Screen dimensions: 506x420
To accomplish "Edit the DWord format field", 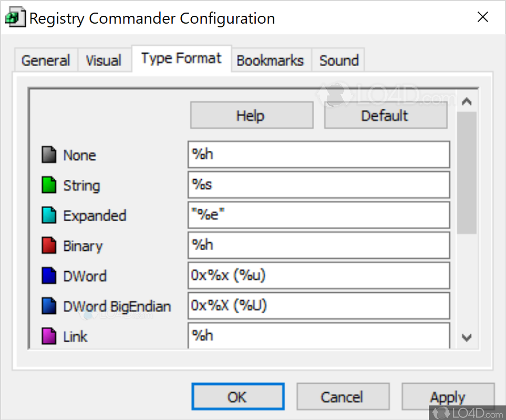I will coord(318,275).
